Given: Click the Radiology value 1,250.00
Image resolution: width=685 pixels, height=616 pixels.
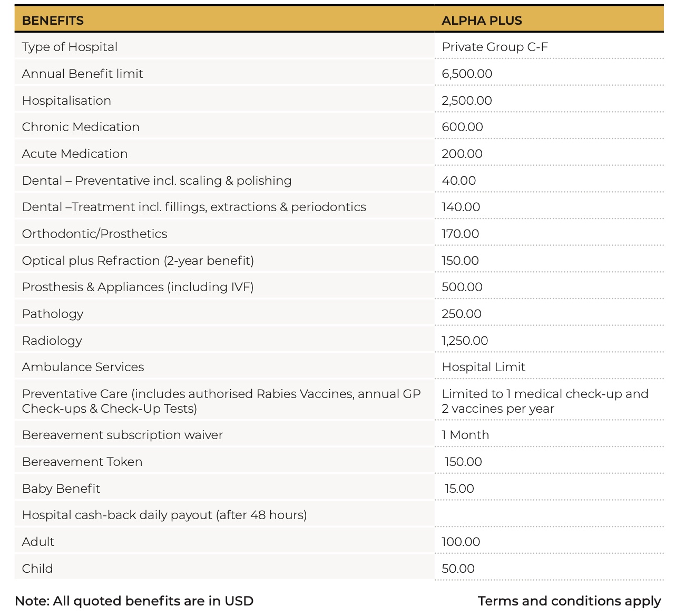Looking at the screenshot, I should (x=465, y=341).
